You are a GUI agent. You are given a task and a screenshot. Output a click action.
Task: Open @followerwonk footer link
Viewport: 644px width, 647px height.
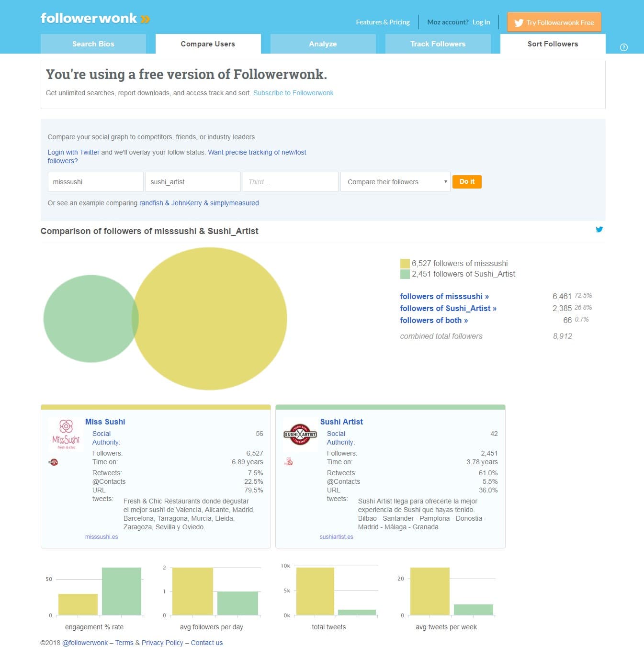(85, 643)
